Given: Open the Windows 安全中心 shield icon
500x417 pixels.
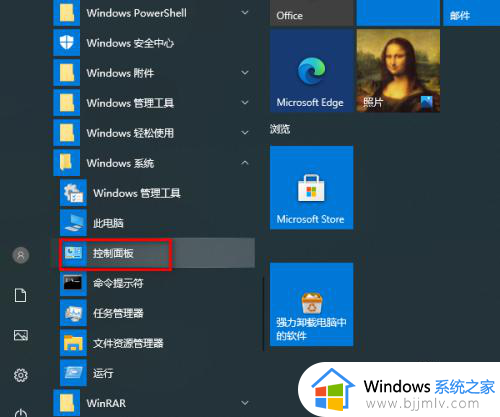Looking at the screenshot, I should pos(67,43).
